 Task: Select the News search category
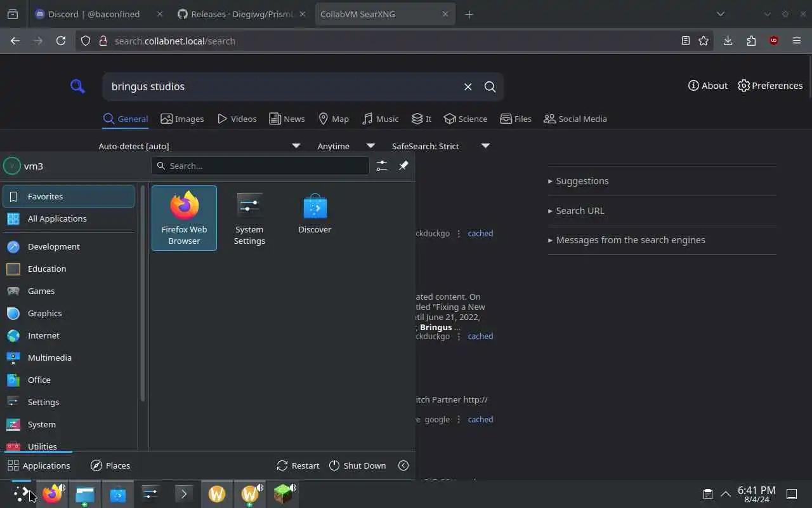[287, 119]
